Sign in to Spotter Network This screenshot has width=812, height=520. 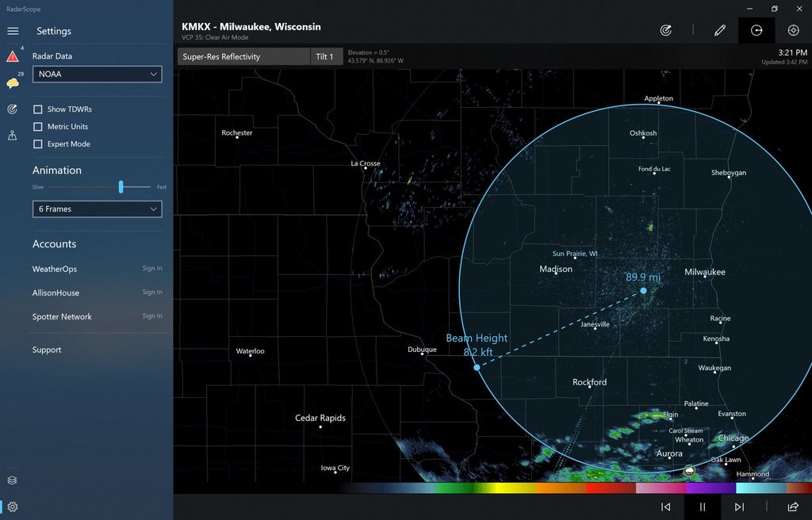(x=151, y=316)
